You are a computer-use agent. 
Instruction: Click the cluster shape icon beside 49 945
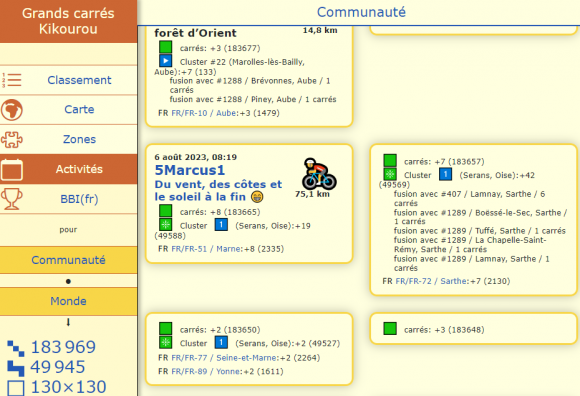(x=16, y=368)
